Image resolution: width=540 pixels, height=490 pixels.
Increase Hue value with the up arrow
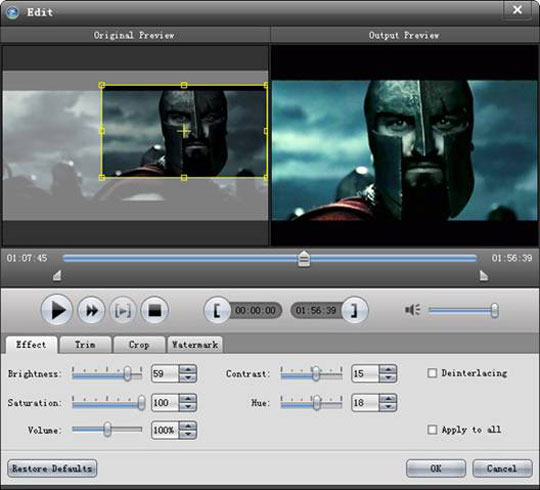[x=388, y=398]
